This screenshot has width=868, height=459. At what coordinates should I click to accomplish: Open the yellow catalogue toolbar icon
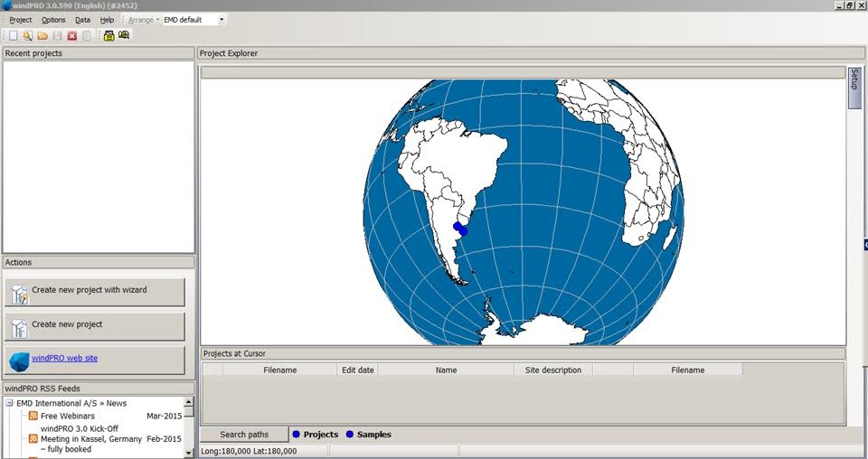click(109, 35)
